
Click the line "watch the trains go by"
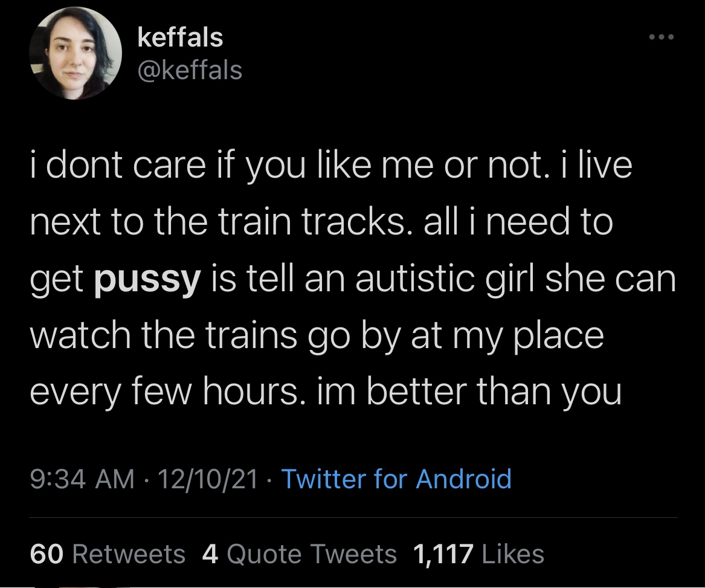(317, 335)
